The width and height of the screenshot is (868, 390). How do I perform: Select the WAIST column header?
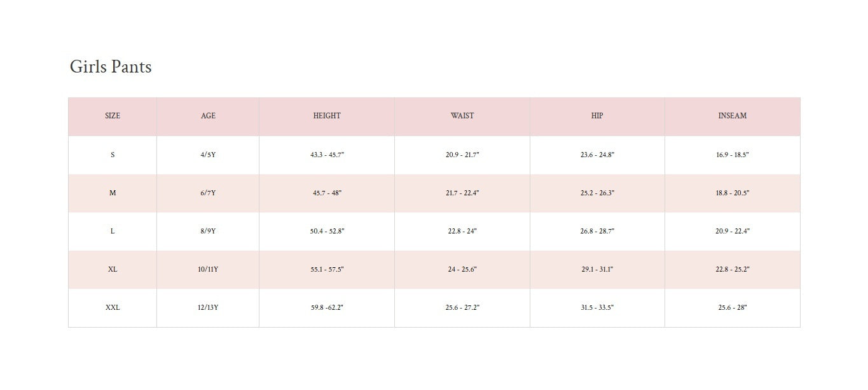[462, 116]
